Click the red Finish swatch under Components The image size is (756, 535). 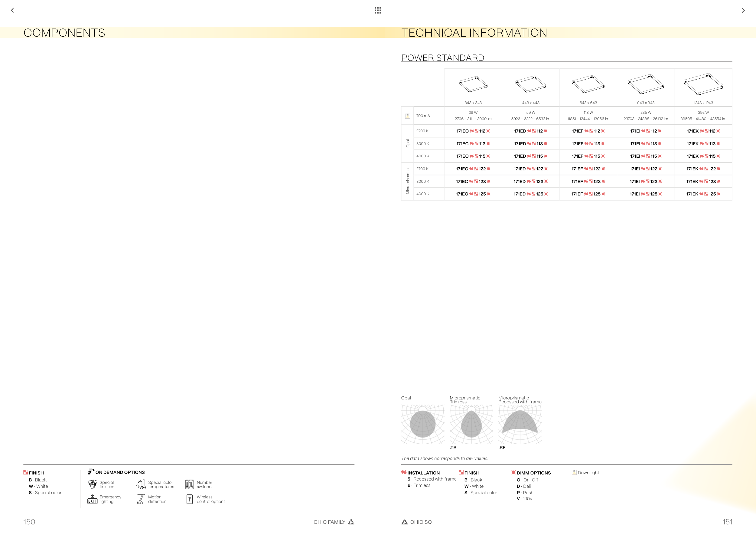[x=26, y=472]
